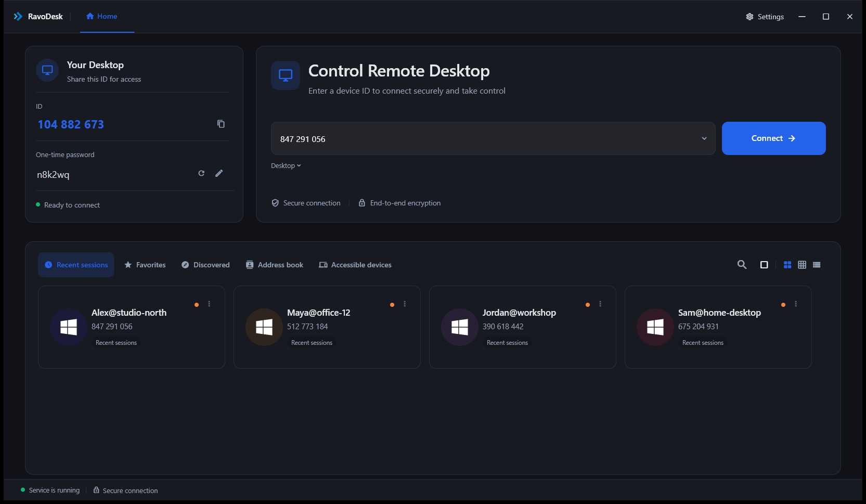Viewport: 866px width, 504px height.
Task: Open Settings
Action: [x=765, y=17]
